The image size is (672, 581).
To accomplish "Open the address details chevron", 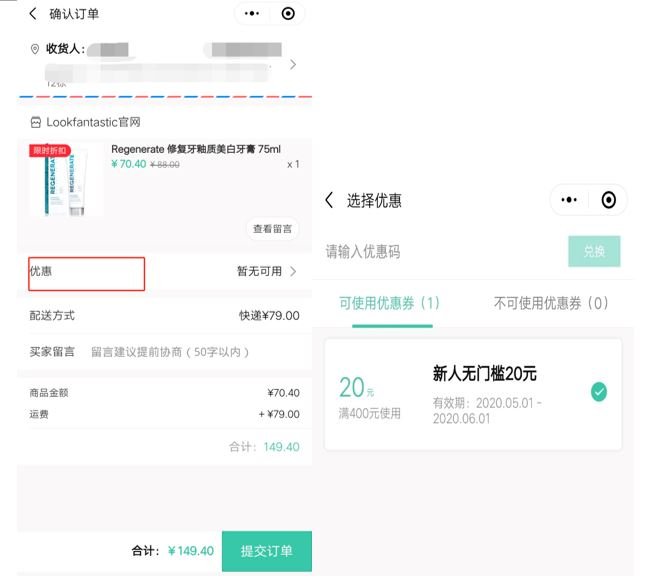I will point(293,65).
